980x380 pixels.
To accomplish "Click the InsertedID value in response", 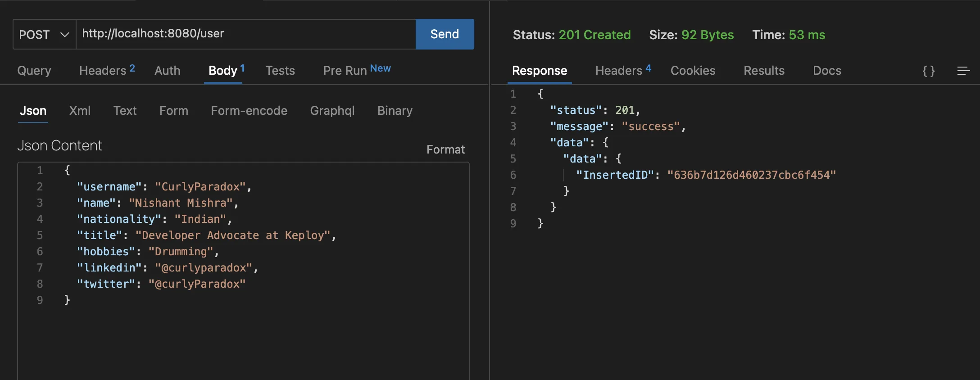I will point(752,175).
